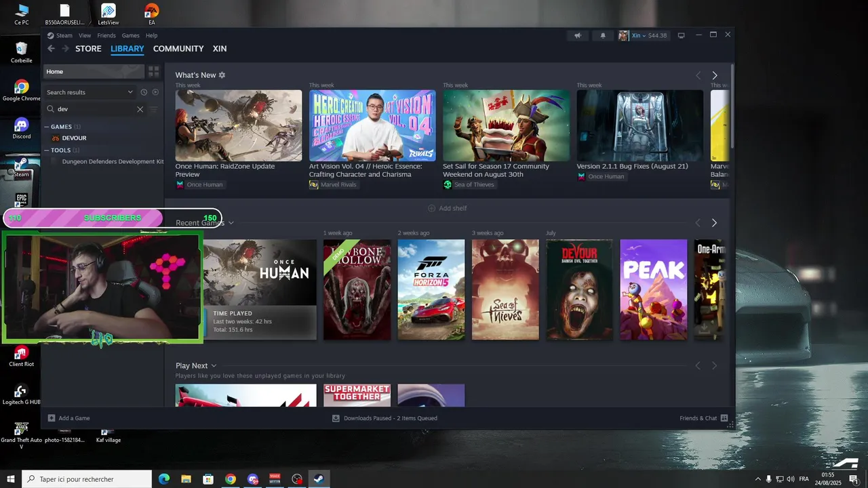
Task: Open the XIN profile tab
Action: 220,49
